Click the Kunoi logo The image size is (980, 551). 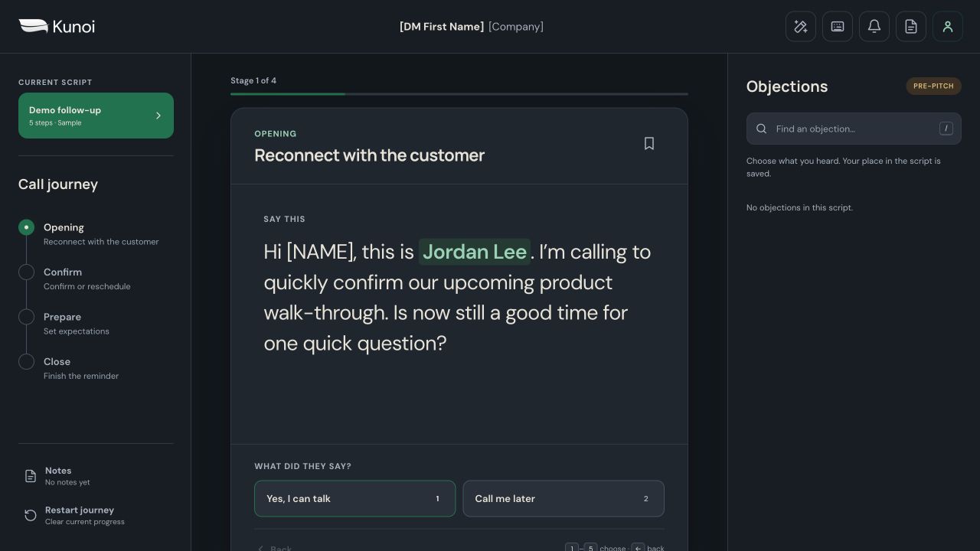(x=57, y=27)
